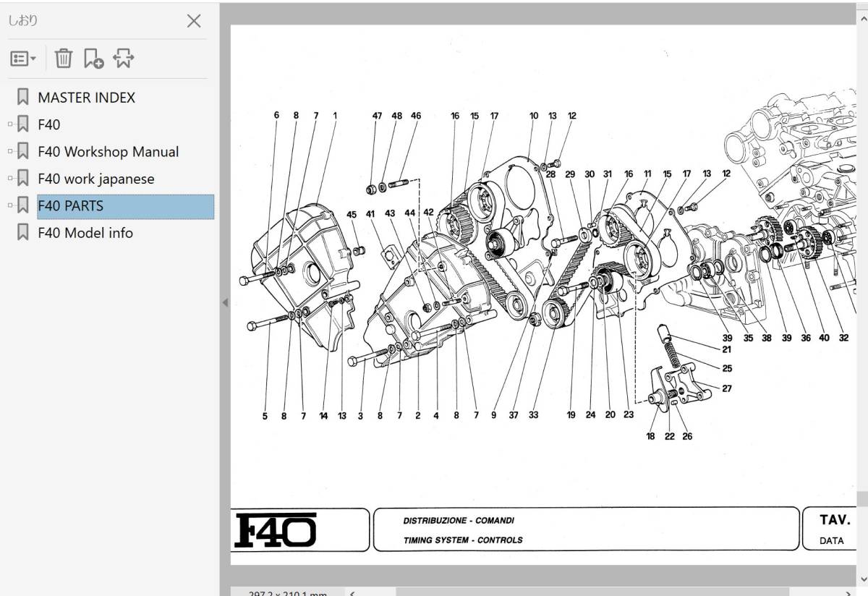Open the F40 Workshop Manual bookmark
Screen dimensions: 868x596
point(109,152)
